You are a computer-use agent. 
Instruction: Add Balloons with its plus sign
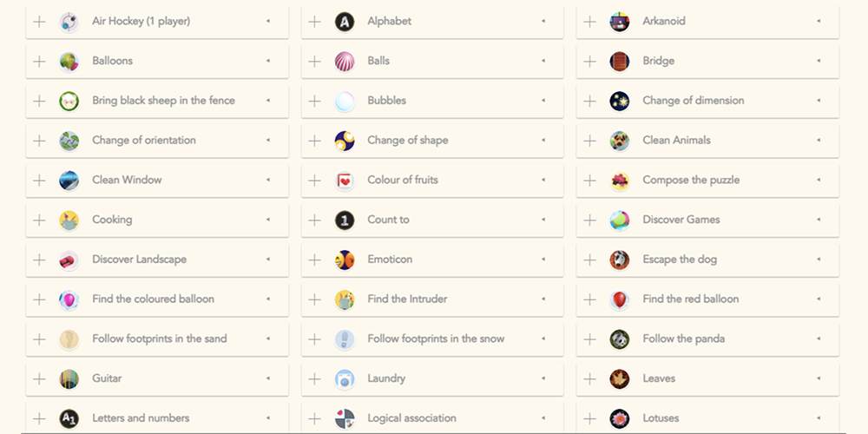[x=39, y=61]
